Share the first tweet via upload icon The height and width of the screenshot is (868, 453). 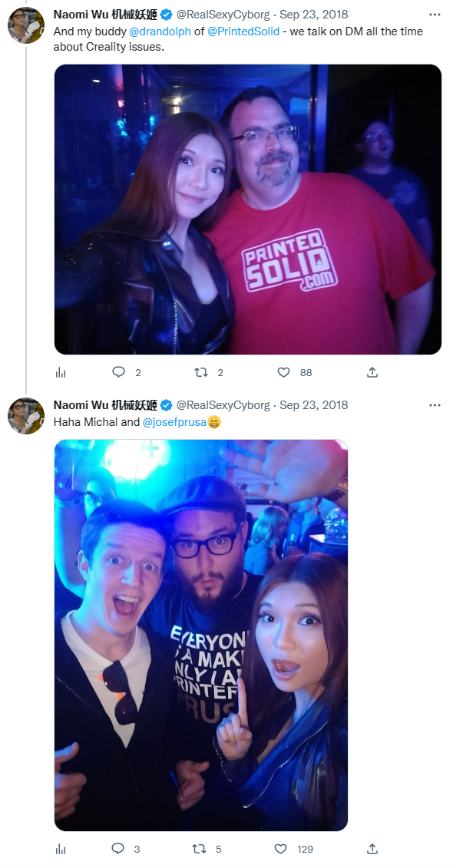click(x=372, y=372)
